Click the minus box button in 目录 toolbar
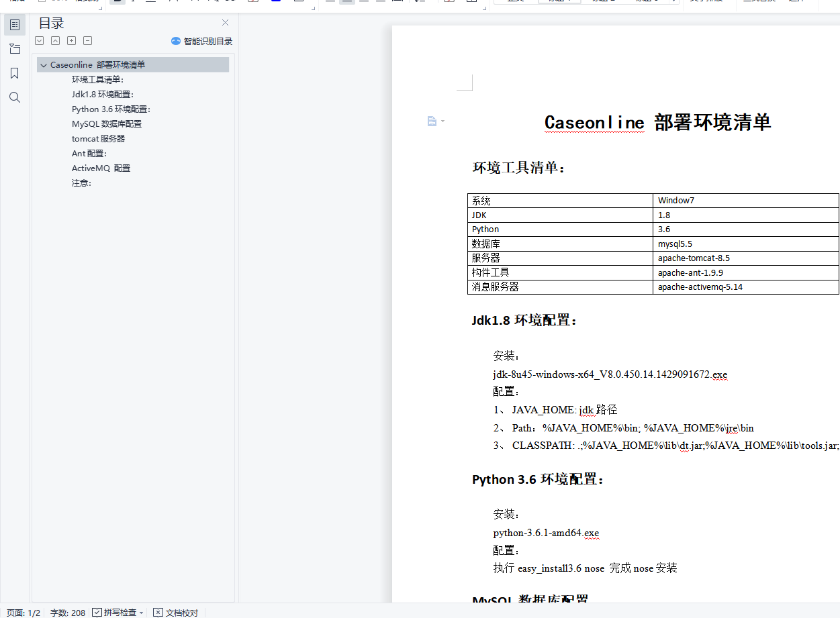 [x=88, y=41]
